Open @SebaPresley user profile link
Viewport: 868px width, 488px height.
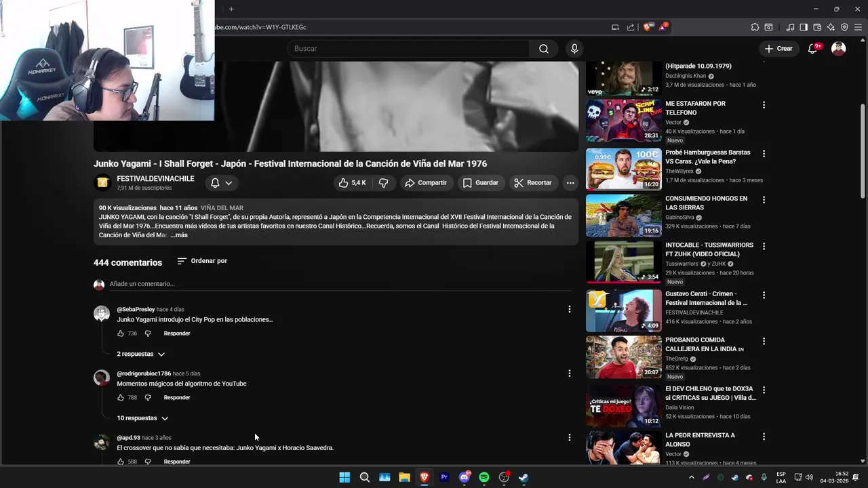click(x=136, y=310)
